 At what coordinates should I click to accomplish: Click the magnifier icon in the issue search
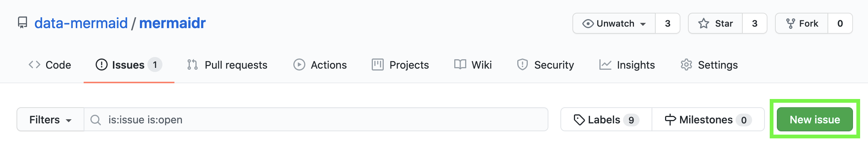(x=96, y=120)
